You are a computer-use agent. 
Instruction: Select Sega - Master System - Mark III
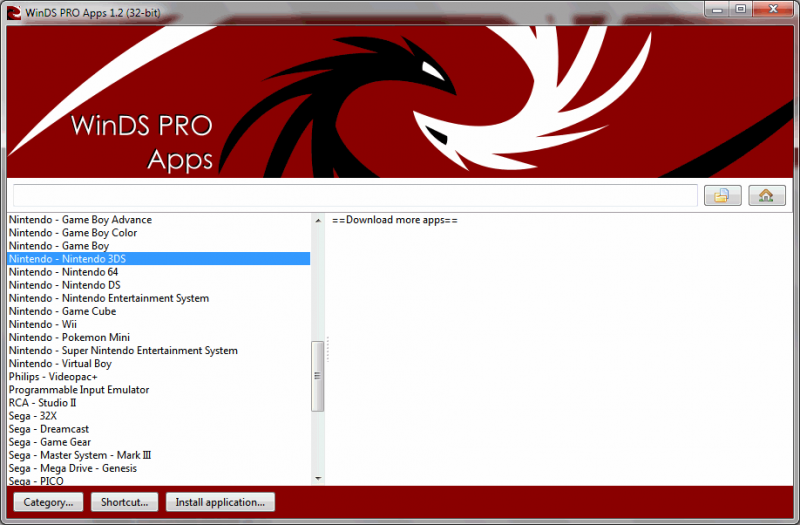[x=159, y=455]
